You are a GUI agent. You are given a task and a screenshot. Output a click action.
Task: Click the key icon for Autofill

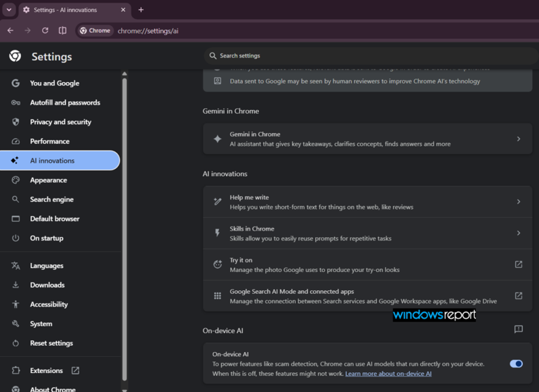15,102
